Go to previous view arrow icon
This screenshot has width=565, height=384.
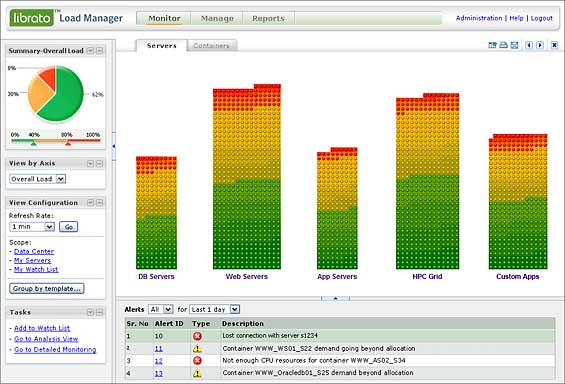pos(529,45)
